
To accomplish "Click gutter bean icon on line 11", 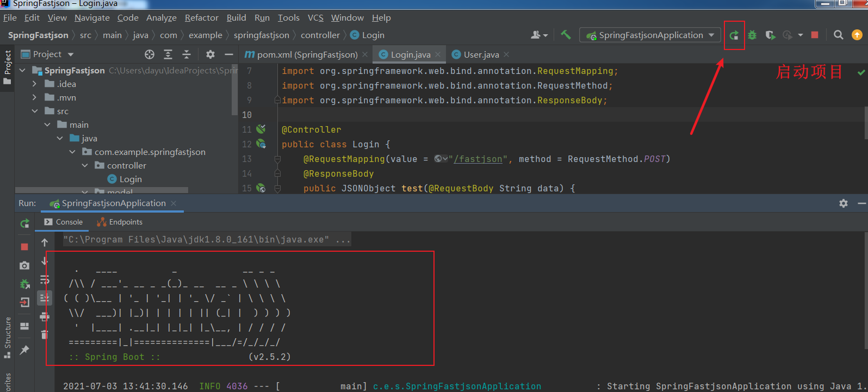I will click(x=261, y=129).
